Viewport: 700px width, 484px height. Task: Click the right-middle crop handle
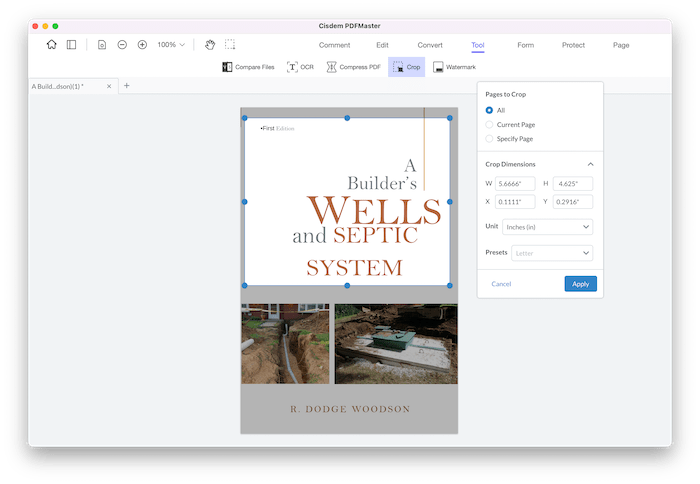click(x=450, y=202)
